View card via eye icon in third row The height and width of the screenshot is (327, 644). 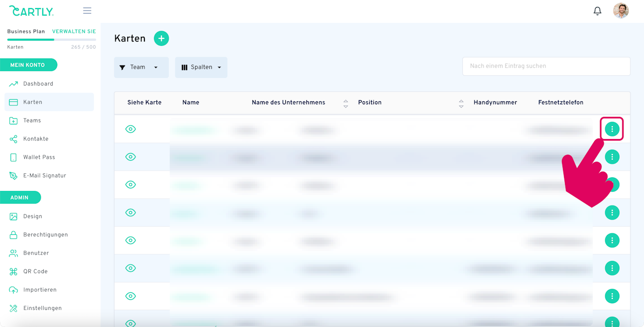click(x=130, y=184)
